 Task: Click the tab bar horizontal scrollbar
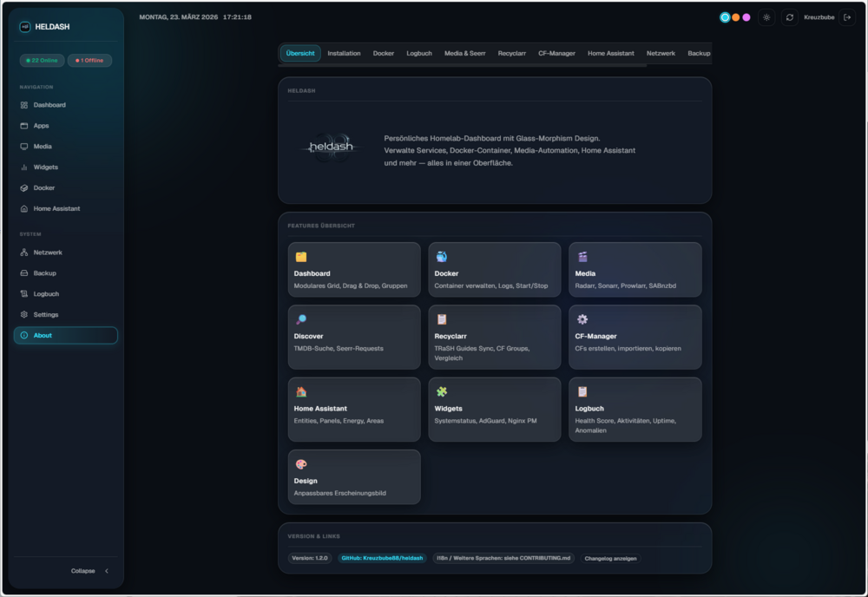coord(463,65)
